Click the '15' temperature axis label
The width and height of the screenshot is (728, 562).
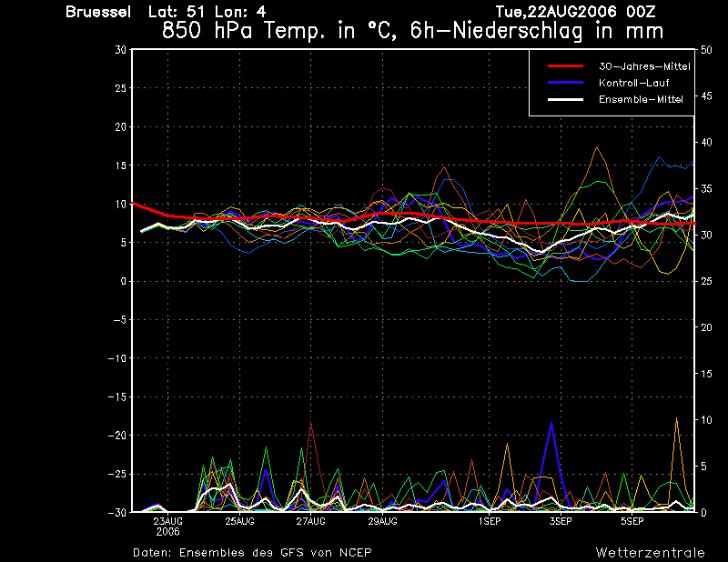click(121, 166)
